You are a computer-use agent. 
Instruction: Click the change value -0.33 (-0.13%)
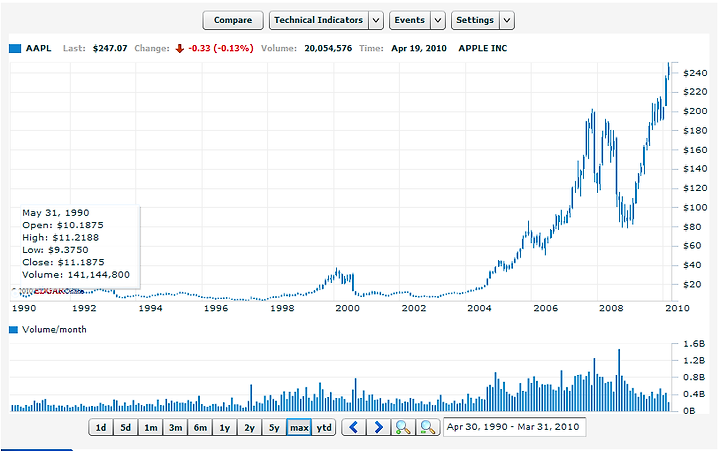[x=221, y=48]
